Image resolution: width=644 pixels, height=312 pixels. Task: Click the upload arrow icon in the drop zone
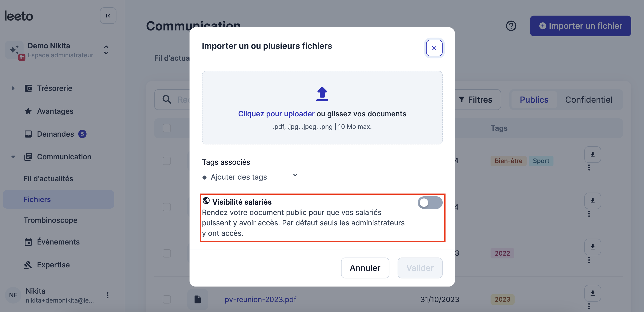[322, 94]
